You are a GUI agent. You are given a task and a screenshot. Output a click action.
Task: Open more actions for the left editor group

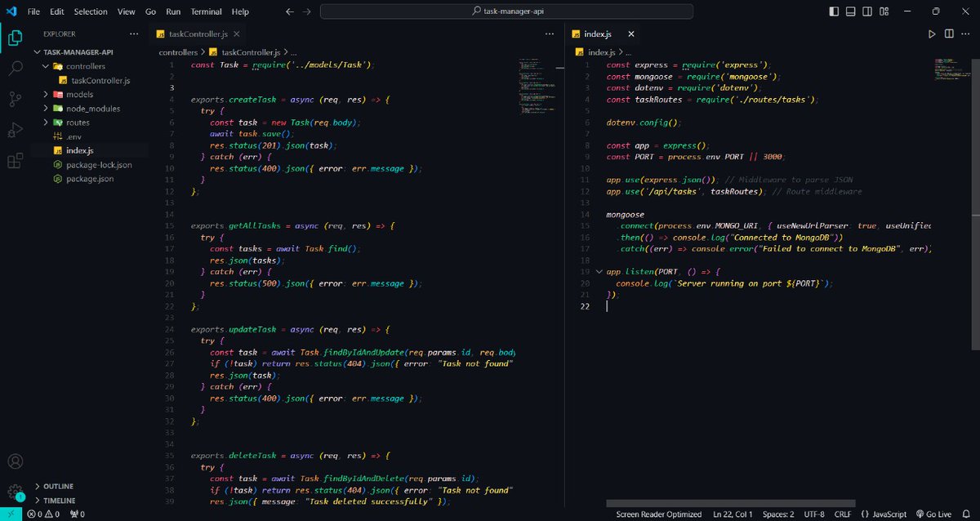[550, 34]
